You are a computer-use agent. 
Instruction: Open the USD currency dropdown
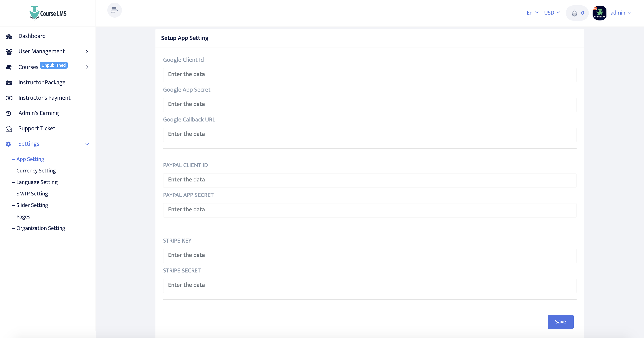click(552, 13)
